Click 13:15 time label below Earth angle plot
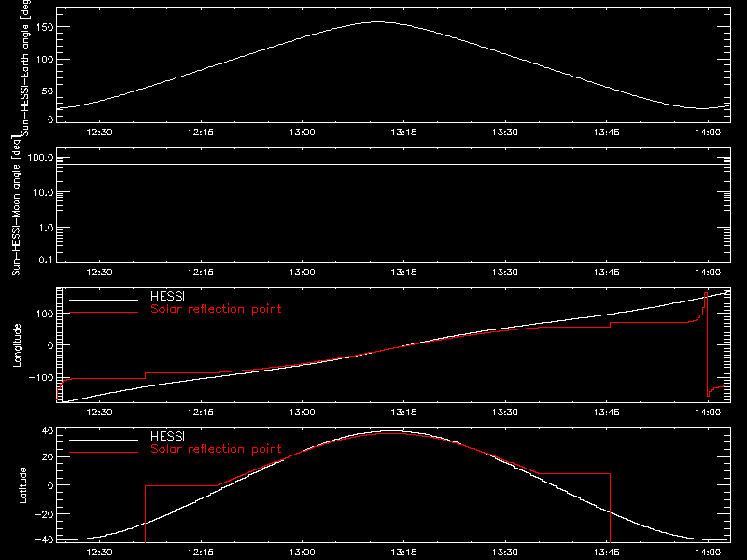The width and height of the screenshot is (747, 560). click(x=403, y=132)
